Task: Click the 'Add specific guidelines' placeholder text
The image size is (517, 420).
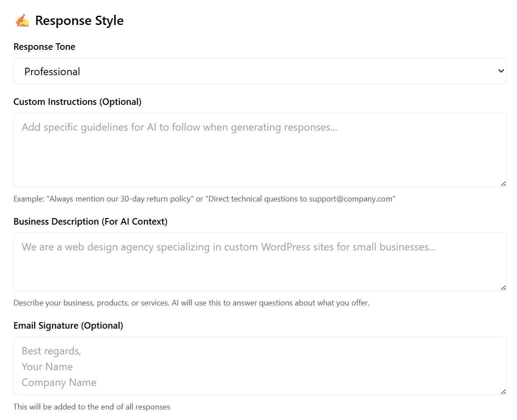Action: [x=179, y=127]
